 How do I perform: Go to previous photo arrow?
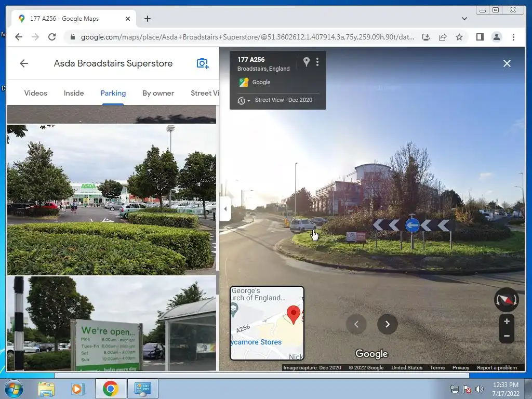356,324
